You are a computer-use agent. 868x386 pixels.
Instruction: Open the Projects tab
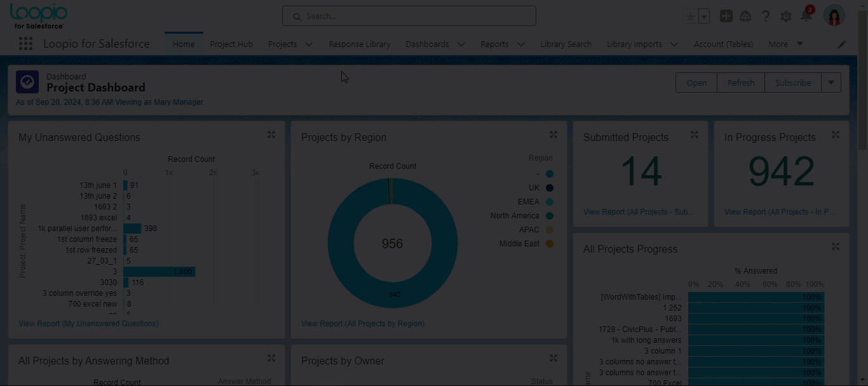(x=282, y=44)
